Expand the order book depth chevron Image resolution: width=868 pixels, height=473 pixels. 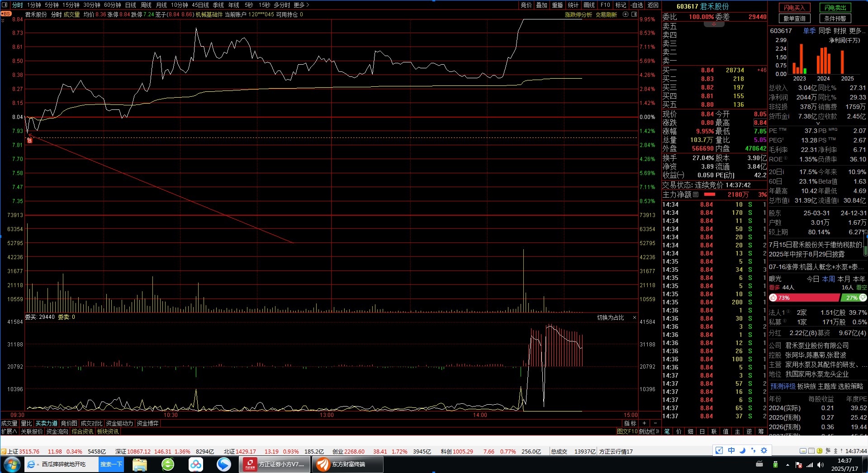[714, 24]
